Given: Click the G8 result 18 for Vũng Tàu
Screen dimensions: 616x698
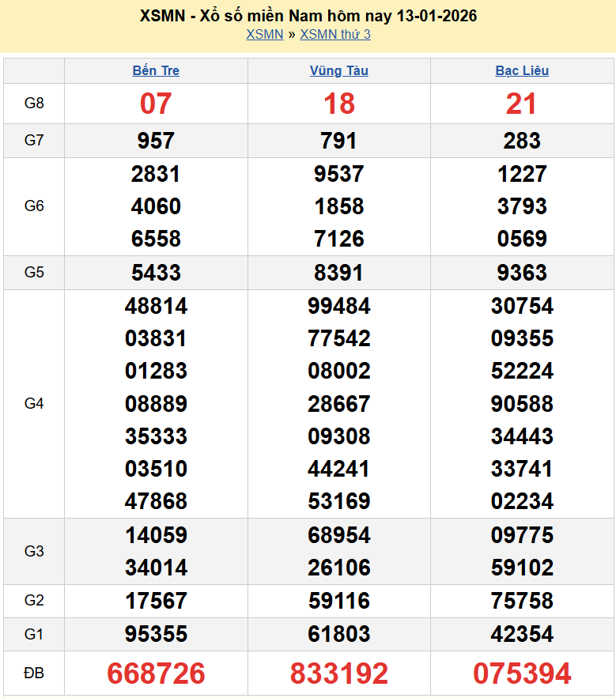Looking at the screenshot, I should 338,104.
